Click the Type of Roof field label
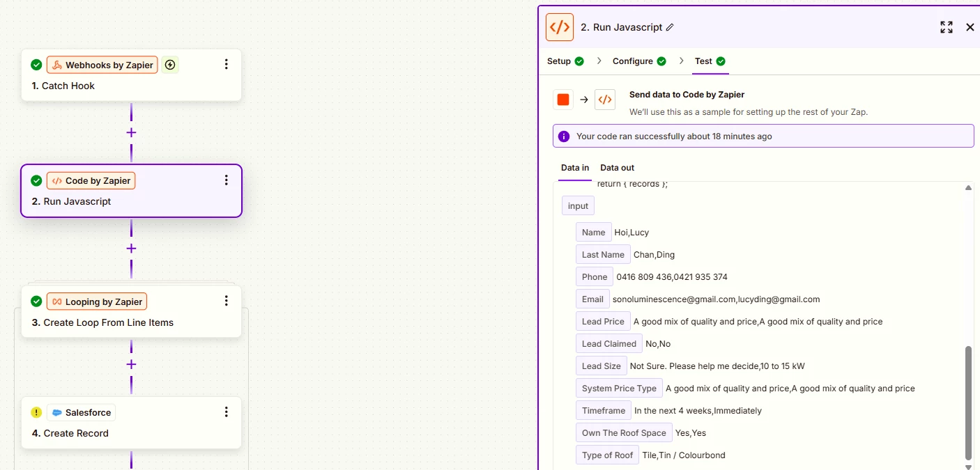This screenshot has width=980, height=470. tap(607, 455)
